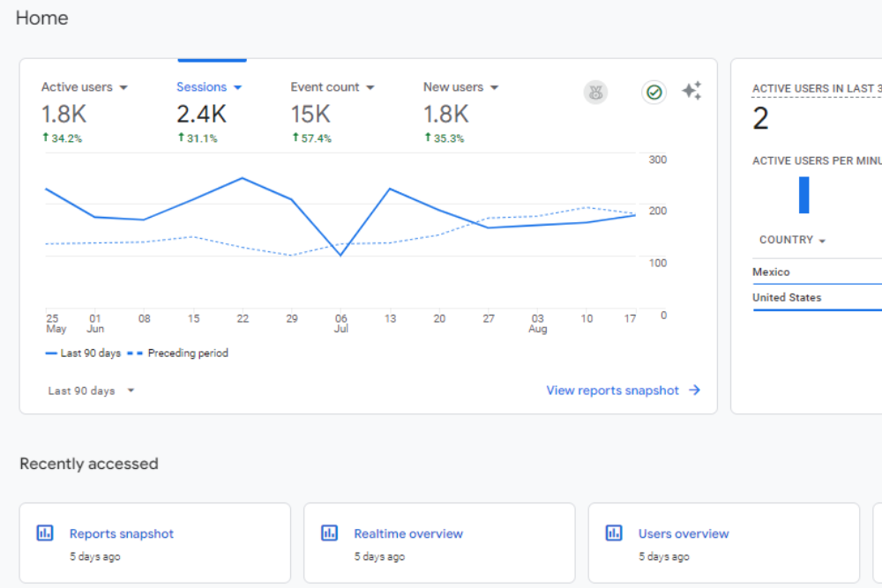Click the United States country row

pos(817,298)
